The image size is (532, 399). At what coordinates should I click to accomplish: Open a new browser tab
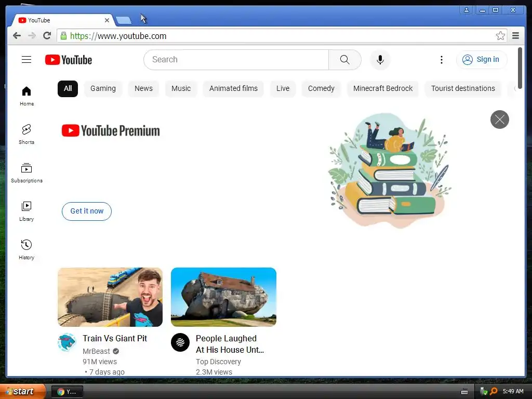pyautogui.click(x=124, y=20)
